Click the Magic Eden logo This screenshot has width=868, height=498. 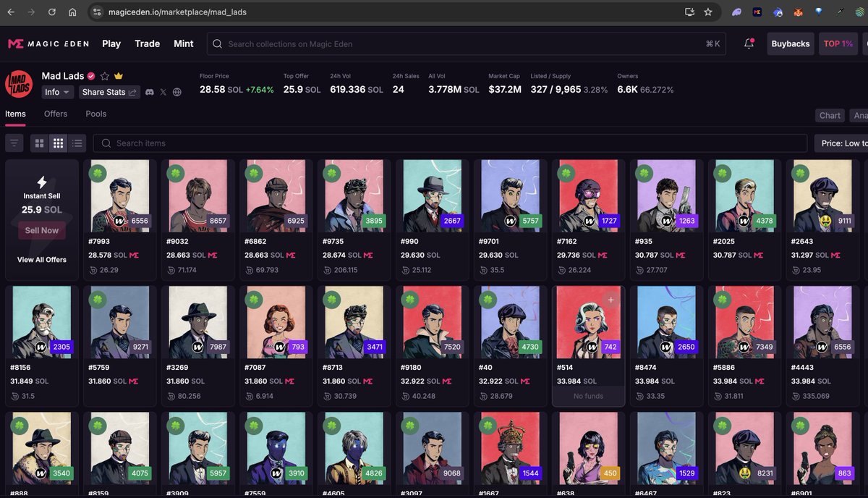tap(48, 43)
